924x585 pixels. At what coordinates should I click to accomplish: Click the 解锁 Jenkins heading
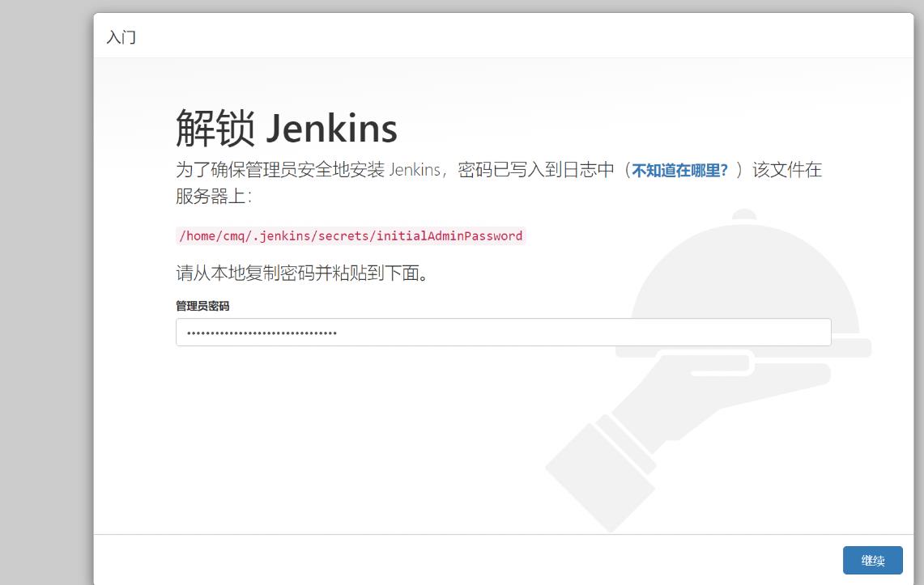click(x=287, y=128)
